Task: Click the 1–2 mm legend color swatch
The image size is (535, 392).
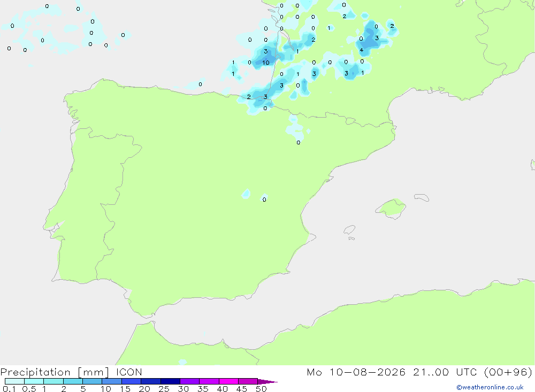Action: (x=53, y=381)
